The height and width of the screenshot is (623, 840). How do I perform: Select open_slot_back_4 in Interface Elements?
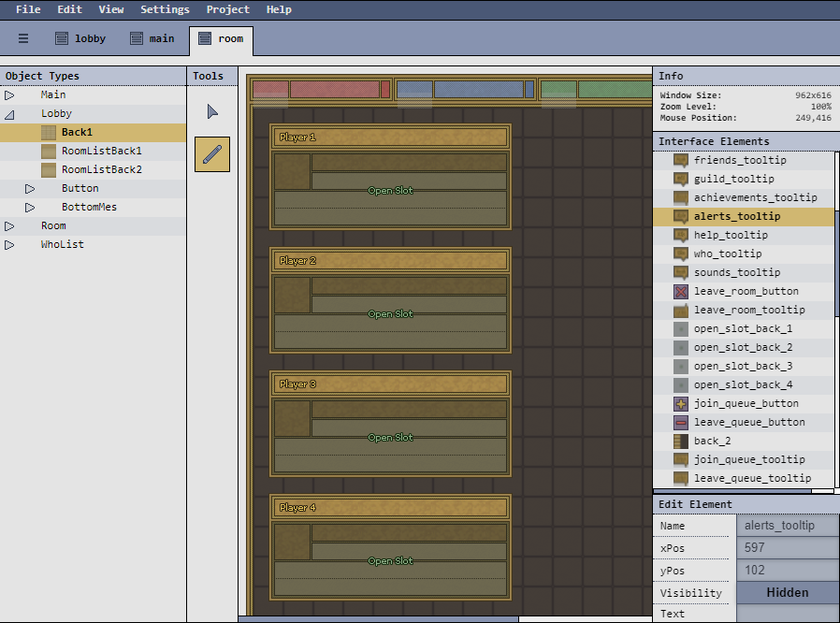tap(744, 385)
